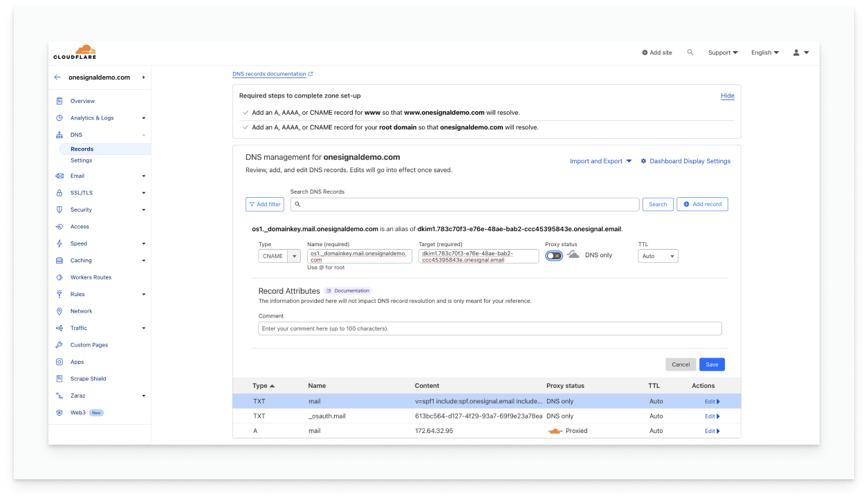This screenshot has width=868, height=500.
Task: Open the TTL Auto dropdown
Action: pyautogui.click(x=658, y=256)
